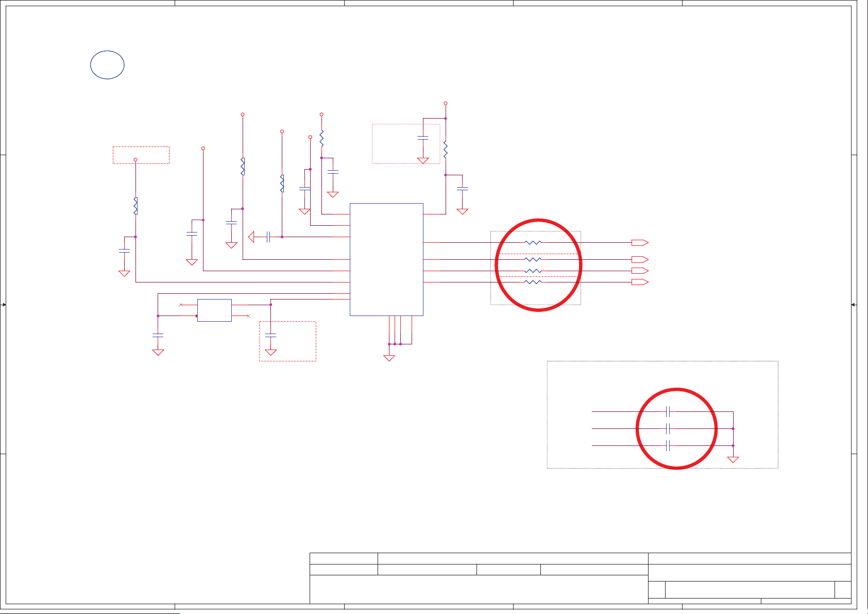Click the middle capacitor of the three-capacitor stack

[668, 428]
